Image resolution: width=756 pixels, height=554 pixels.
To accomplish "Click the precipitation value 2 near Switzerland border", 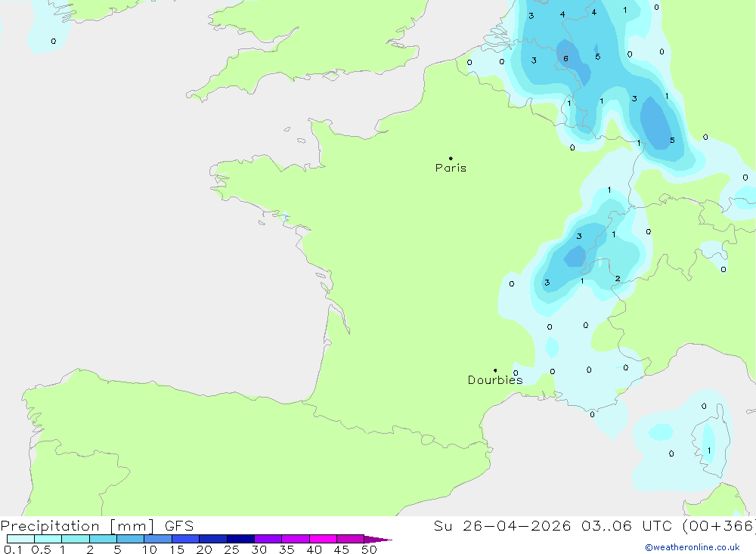I will 618,279.
